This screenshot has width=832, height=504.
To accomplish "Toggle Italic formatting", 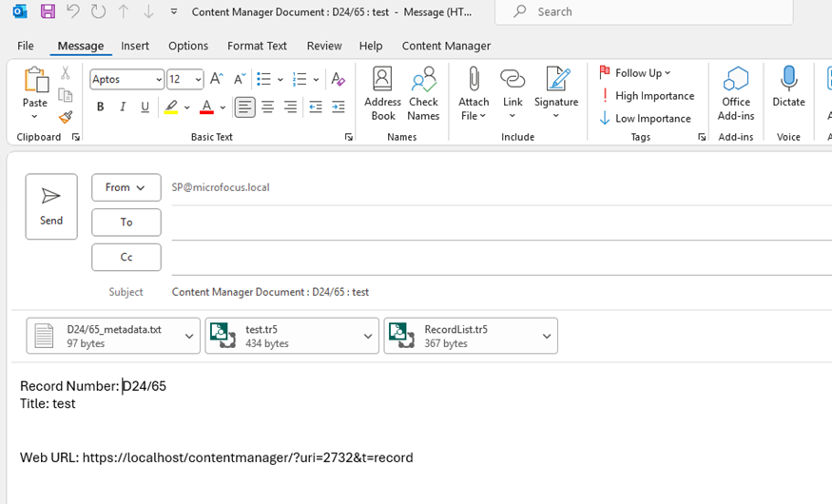I will pyautogui.click(x=123, y=107).
